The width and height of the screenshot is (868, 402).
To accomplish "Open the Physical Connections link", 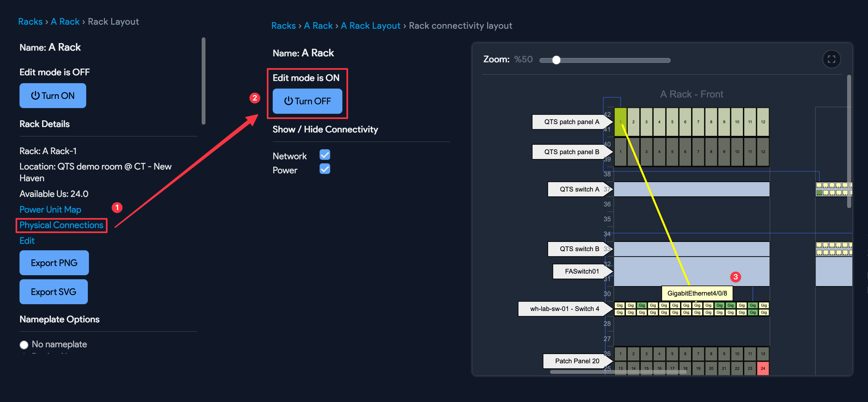I will [61, 225].
